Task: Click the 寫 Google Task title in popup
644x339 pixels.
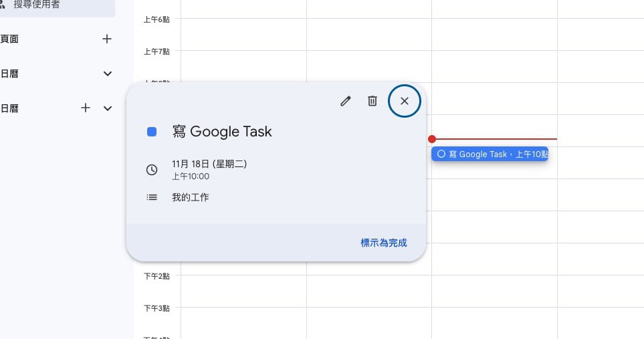Action: [x=222, y=132]
